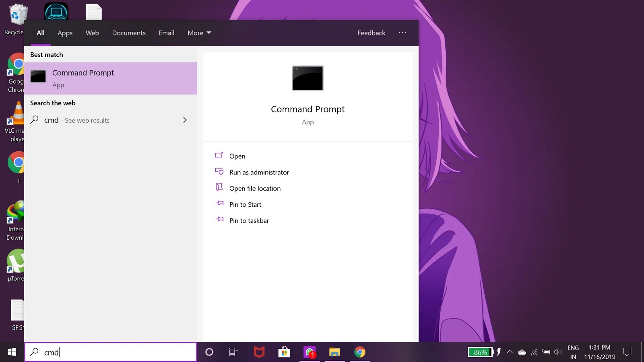
Task: Click the Feedback button
Action: tap(371, 33)
